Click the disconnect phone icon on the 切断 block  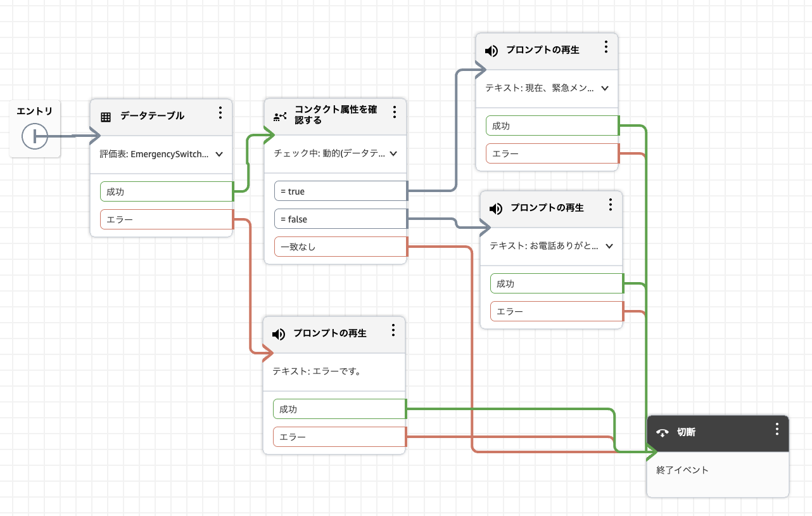click(x=661, y=432)
